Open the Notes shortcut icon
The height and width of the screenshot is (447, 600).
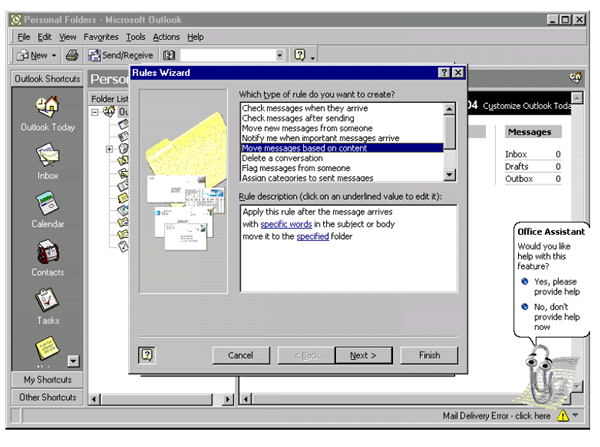coord(47,347)
